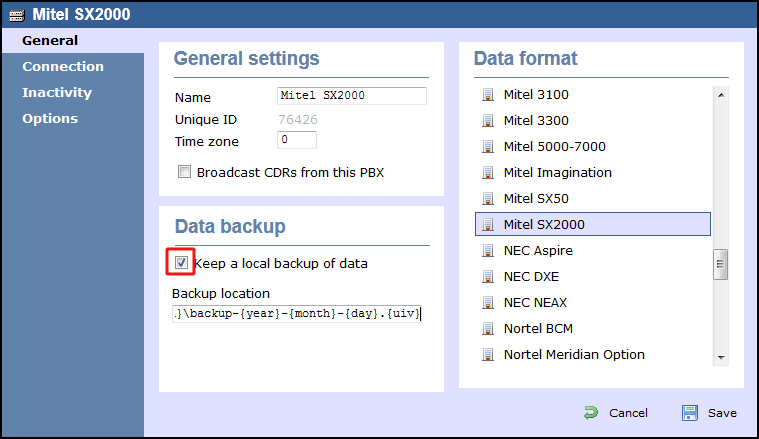Image resolution: width=759 pixels, height=439 pixels.
Task: Click the data format scrollbar thumb
Action: coord(720,264)
